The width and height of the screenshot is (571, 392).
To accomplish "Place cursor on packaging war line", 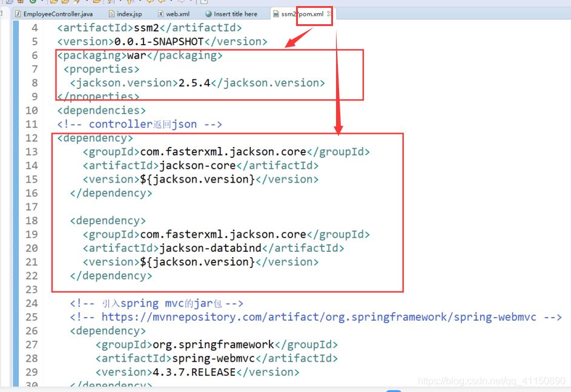I will coord(140,55).
